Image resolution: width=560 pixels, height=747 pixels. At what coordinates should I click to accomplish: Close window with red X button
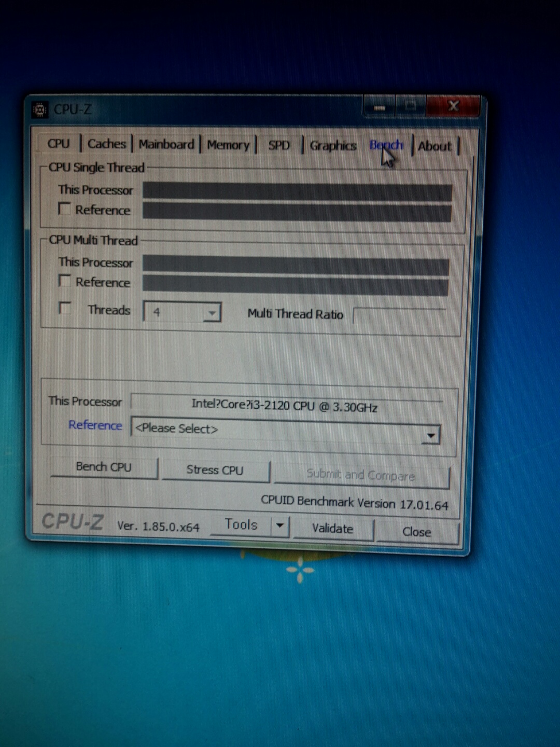(453, 106)
